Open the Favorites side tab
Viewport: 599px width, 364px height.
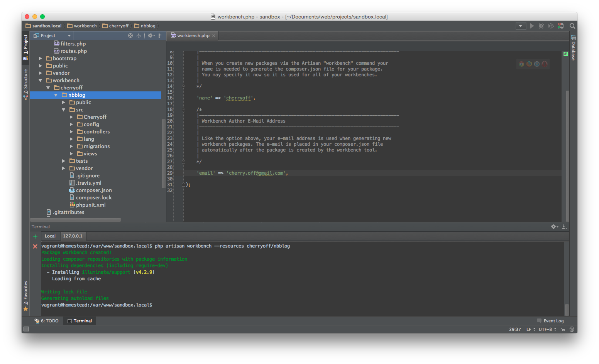point(25,296)
